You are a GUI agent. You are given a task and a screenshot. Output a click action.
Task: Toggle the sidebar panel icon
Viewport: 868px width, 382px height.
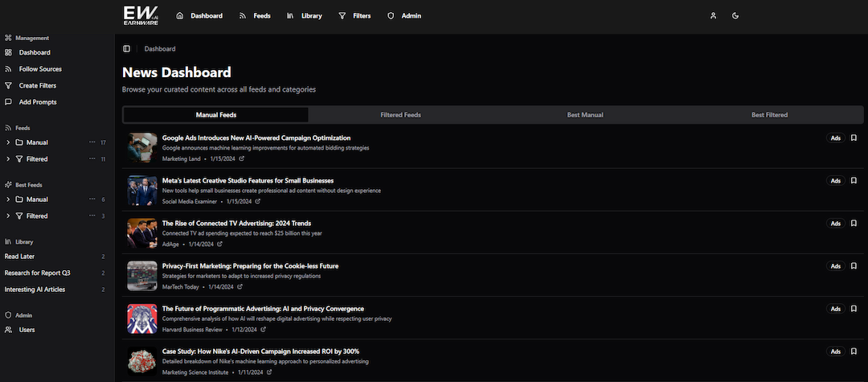(127, 49)
